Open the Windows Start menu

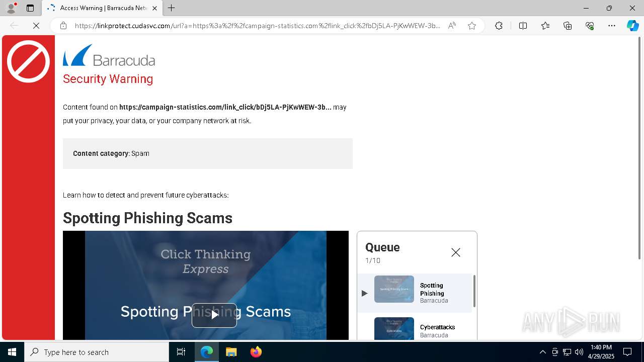(x=12, y=352)
